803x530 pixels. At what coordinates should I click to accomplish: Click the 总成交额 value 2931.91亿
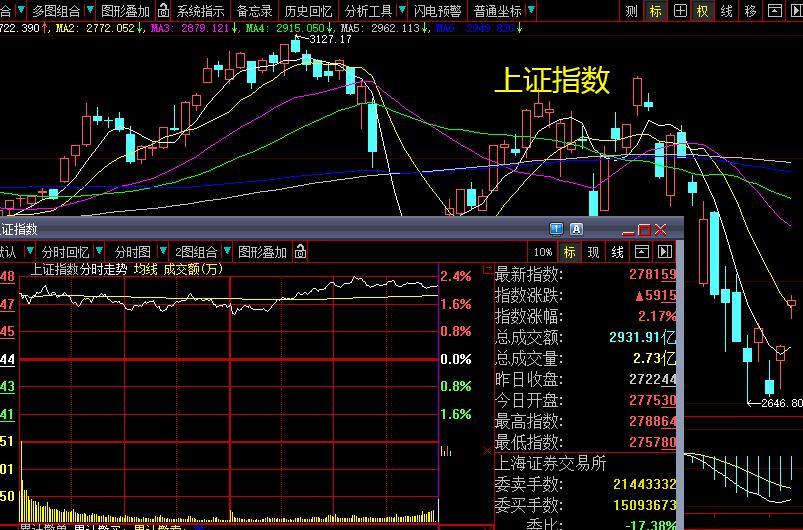pyautogui.click(x=643, y=337)
